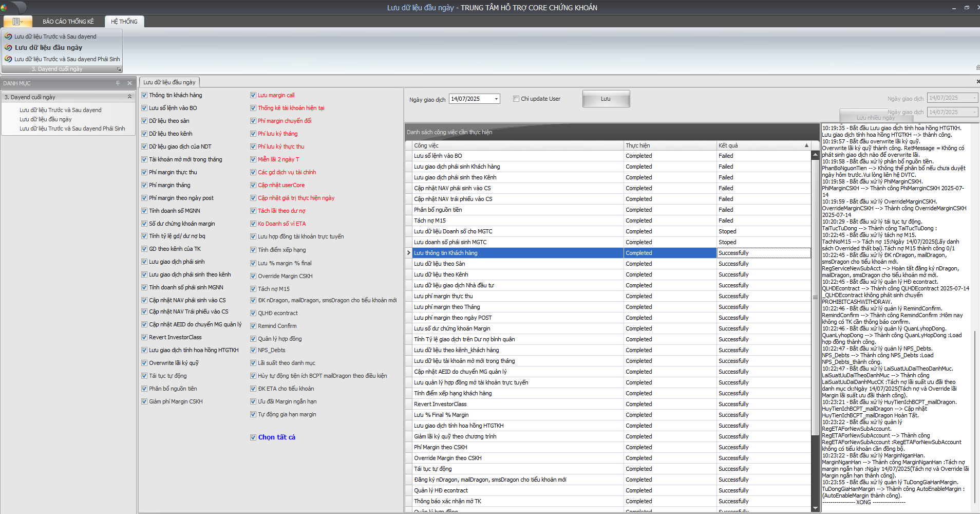Select the HỆ THỐNG ribbon tab
980x514 pixels.
tap(124, 22)
